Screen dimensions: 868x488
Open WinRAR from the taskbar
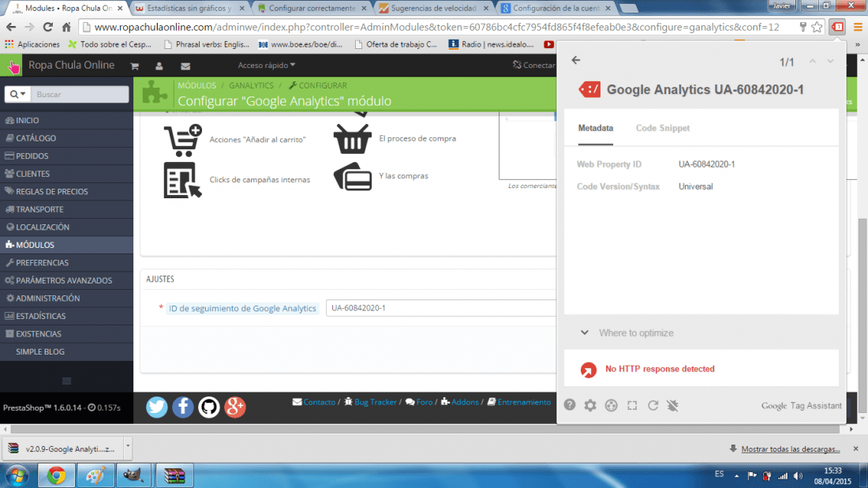point(174,475)
